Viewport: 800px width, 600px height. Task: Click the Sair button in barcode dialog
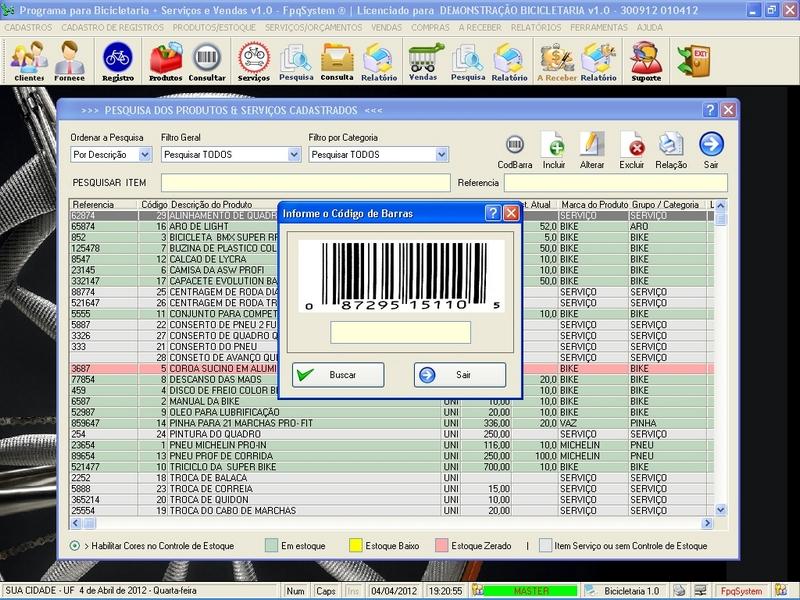tap(459, 374)
